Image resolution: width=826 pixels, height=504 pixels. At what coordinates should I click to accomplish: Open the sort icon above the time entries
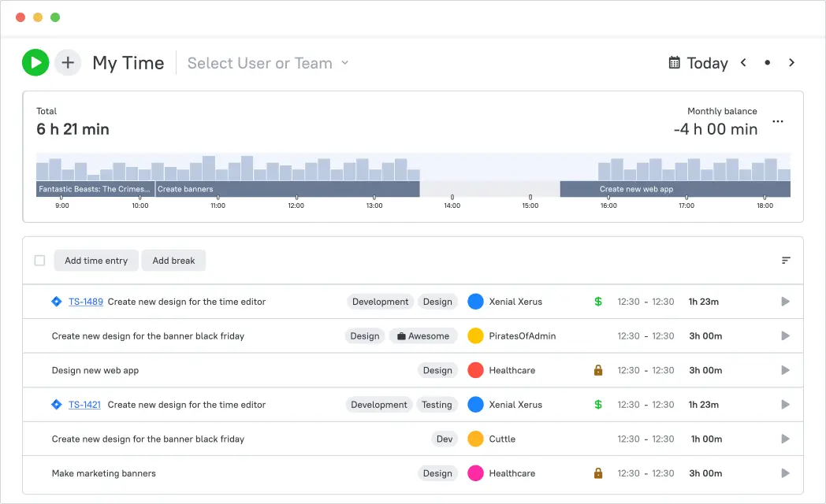[785, 260]
